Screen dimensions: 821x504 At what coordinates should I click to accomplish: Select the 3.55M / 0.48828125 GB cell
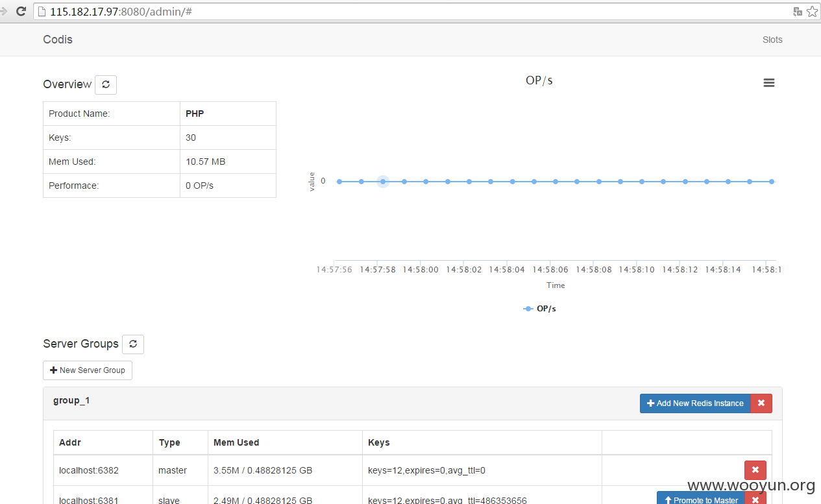pos(285,470)
